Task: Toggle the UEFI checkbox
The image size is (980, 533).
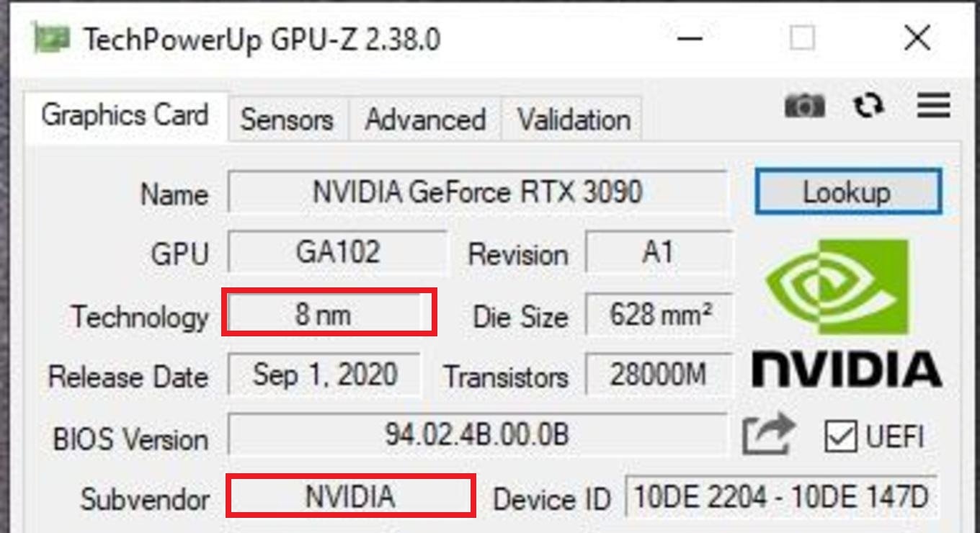Action: [x=840, y=437]
